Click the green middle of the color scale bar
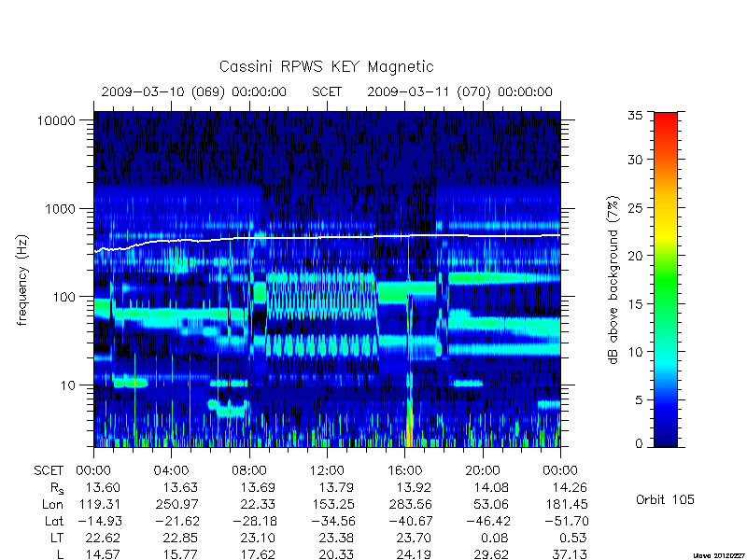This screenshot has height=560, width=747. (666, 280)
